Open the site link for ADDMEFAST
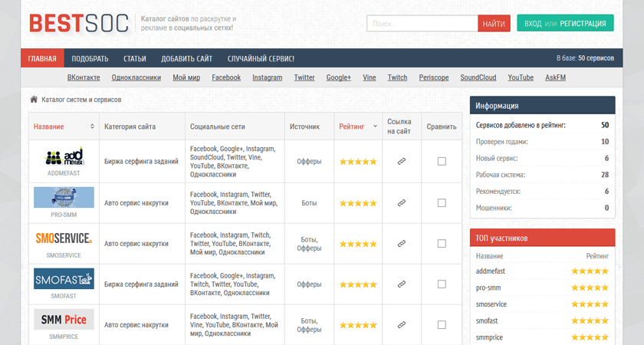 402,162
